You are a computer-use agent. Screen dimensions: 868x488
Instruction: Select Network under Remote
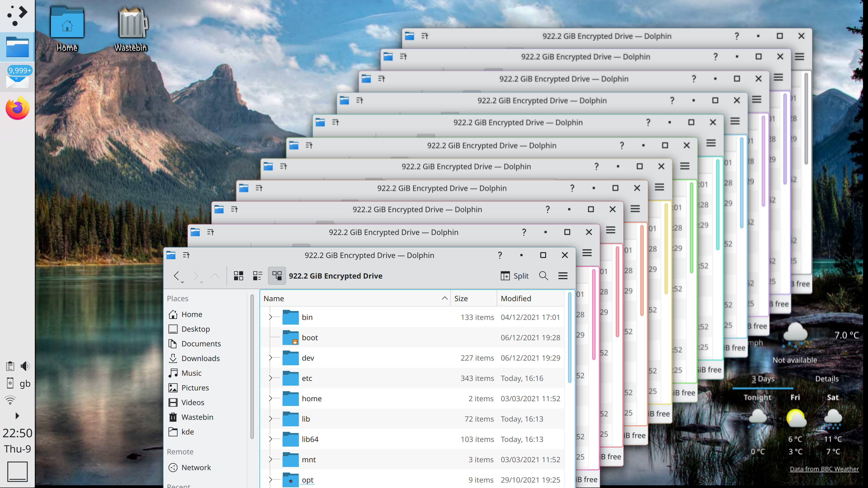pyautogui.click(x=196, y=467)
